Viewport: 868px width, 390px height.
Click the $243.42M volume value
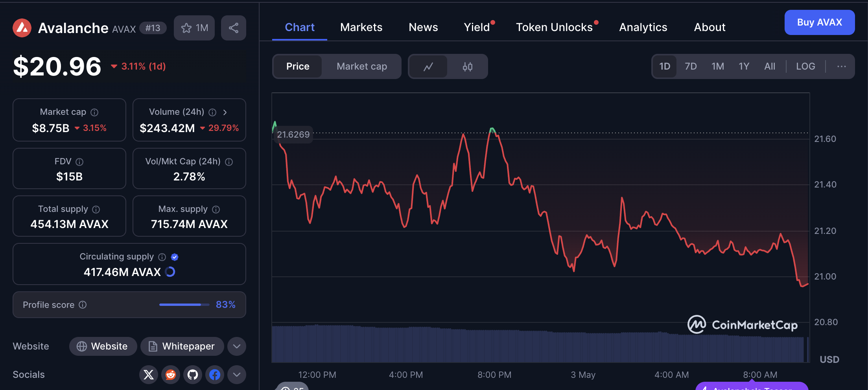pyautogui.click(x=167, y=128)
